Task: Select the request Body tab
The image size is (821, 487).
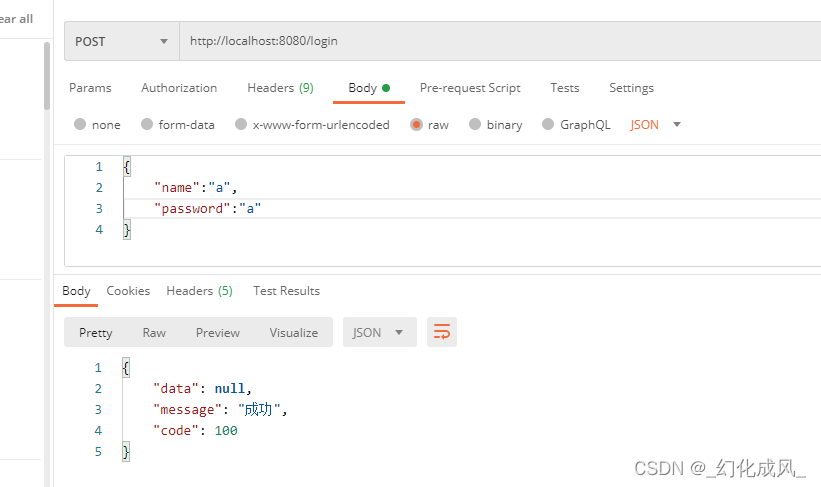Action: point(369,88)
